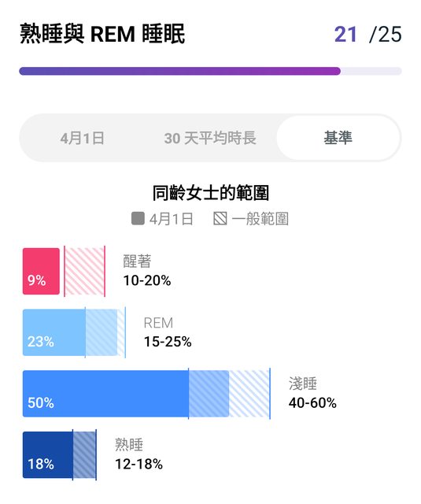Image resolution: width=421 pixels, height=504 pixels.
Task: Tap the pink 9% awake bar
Action: pos(41,271)
